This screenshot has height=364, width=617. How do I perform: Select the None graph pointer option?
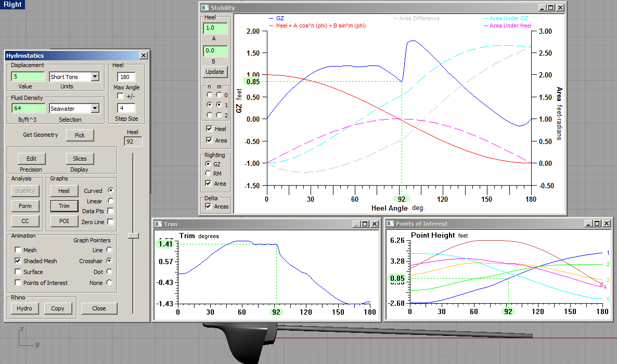[109, 282]
